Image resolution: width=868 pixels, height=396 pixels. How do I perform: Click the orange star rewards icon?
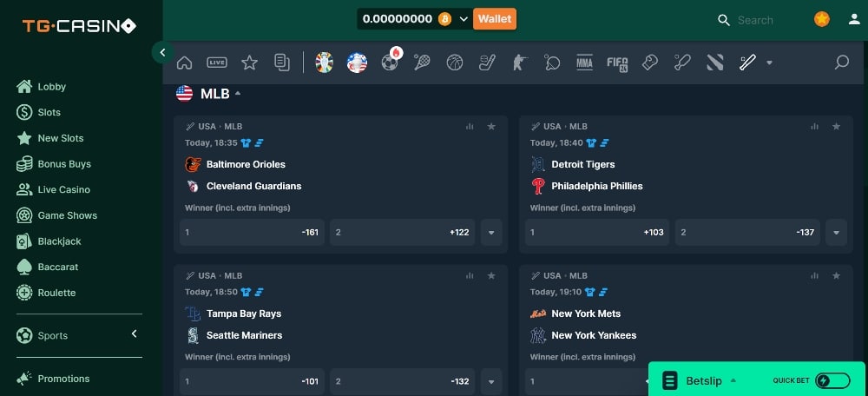coord(822,19)
